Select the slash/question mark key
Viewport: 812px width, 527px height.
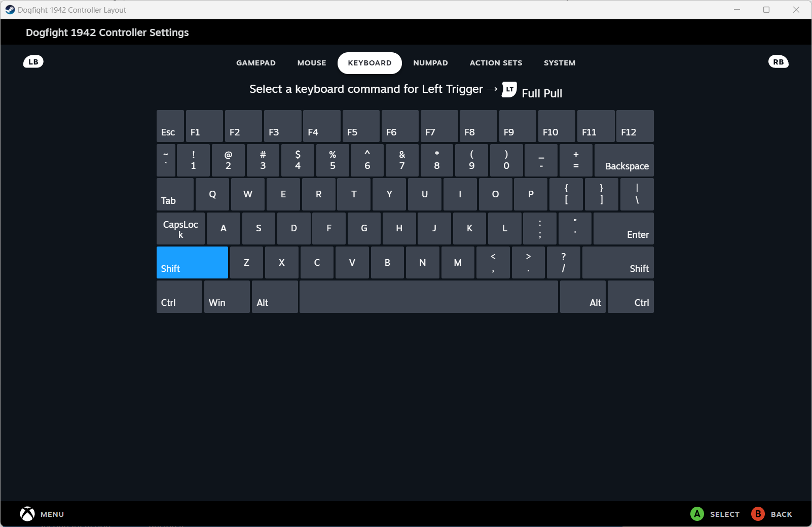(564, 263)
